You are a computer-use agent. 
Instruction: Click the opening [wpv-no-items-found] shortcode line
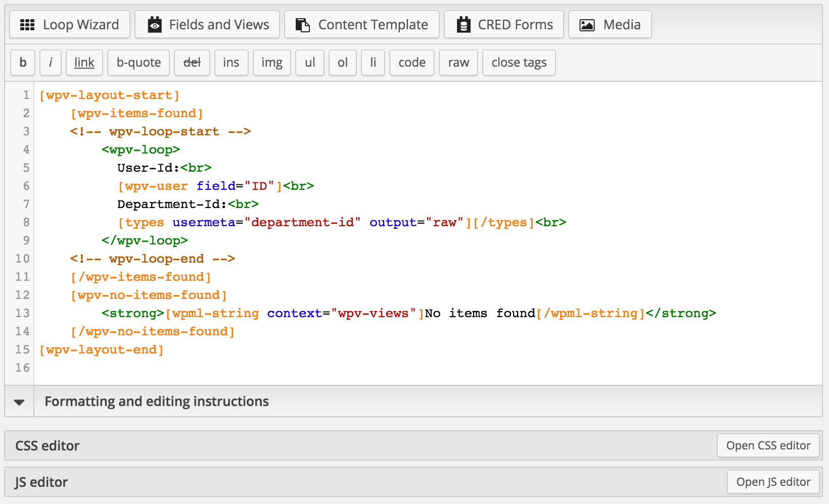click(149, 295)
